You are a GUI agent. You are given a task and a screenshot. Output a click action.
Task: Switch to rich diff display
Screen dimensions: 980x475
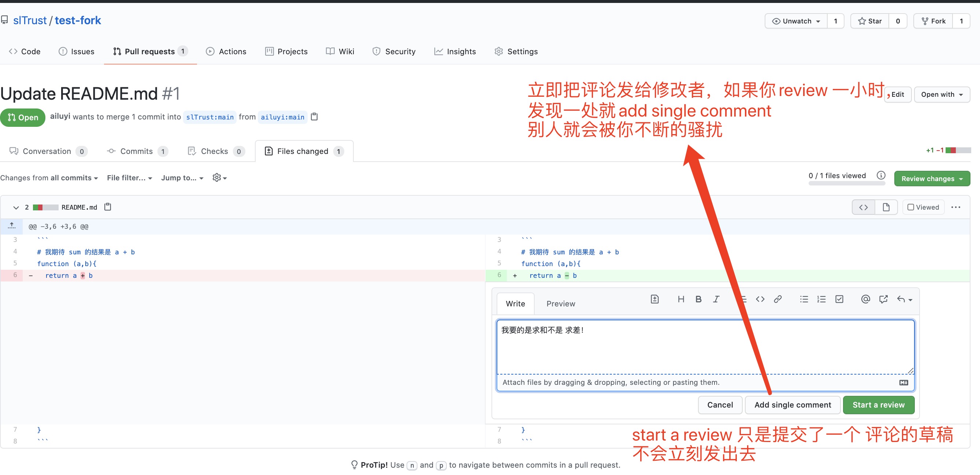886,207
